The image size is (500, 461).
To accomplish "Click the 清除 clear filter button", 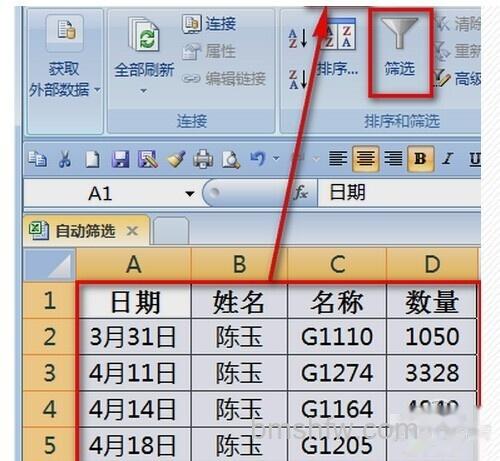I will (x=458, y=24).
